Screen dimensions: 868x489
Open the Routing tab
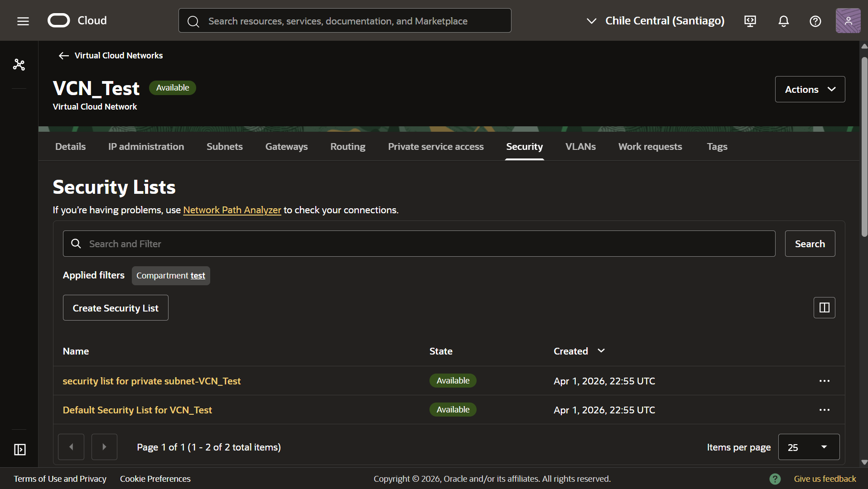click(x=348, y=147)
